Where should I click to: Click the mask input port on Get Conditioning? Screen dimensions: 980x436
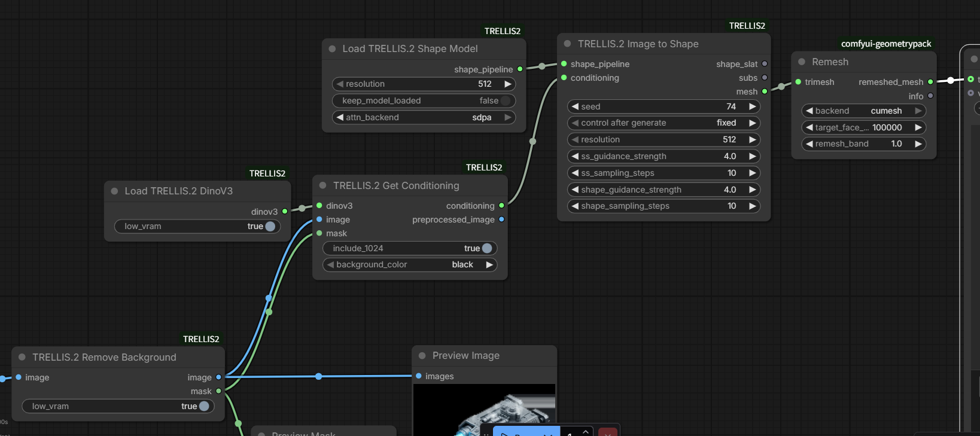tap(319, 233)
